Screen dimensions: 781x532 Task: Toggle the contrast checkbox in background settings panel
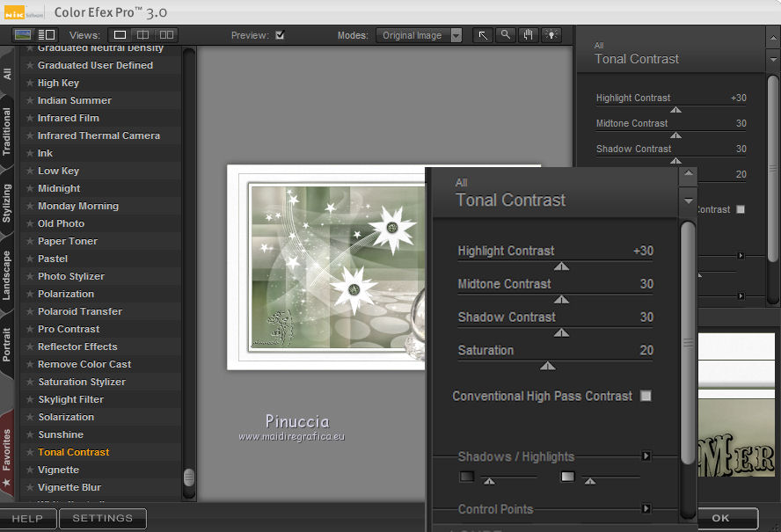(x=741, y=209)
